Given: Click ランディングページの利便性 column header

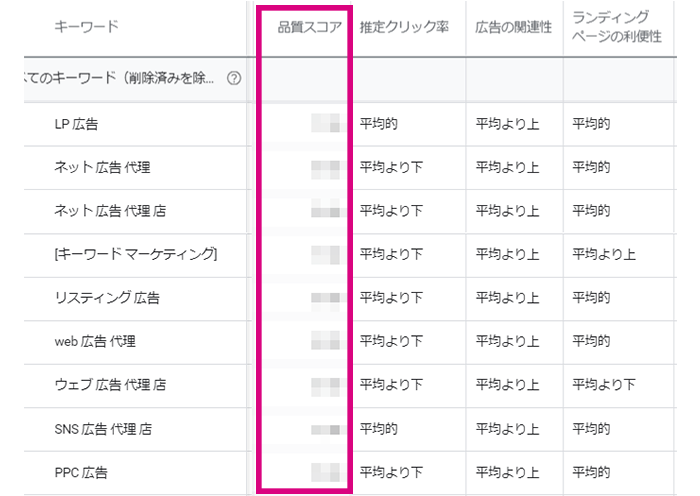Looking at the screenshot, I should coord(610,27).
